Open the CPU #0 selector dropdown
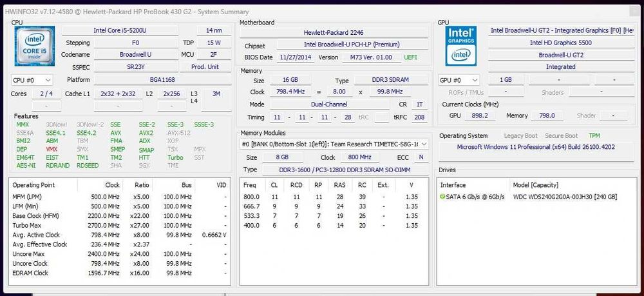The image size is (644, 296). click(x=32, y=80)
